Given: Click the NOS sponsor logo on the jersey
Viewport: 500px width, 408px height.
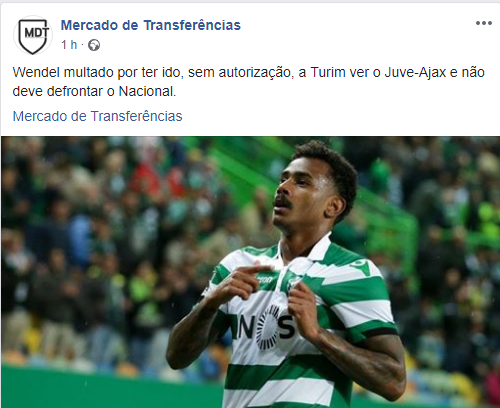Looking at the screenshot, I should tap(267, 327).
